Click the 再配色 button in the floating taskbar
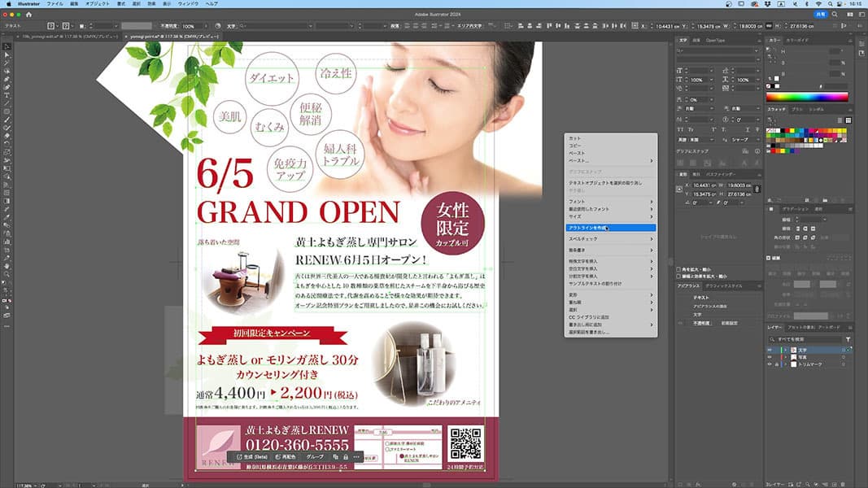 click(x=287, y=458)
